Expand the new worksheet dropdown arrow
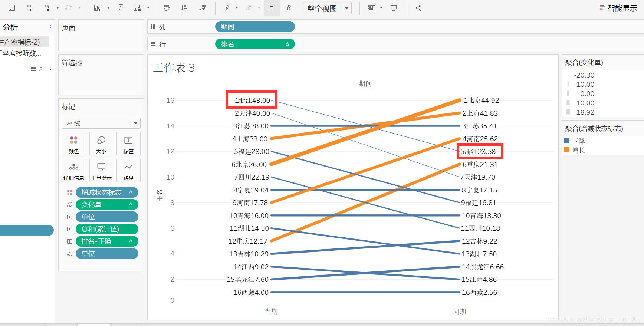The width and height of the screenshot is (644, 326). [x=108, y=8]
